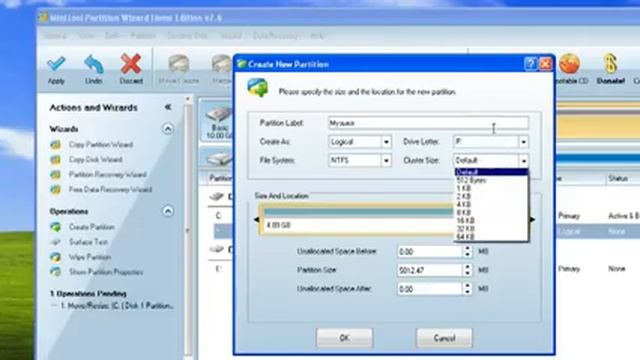640x360 pixels.
Task: Toggle the Cluster Size dropdown arrow
Action: pyautogui.click(x=524, y=160)
